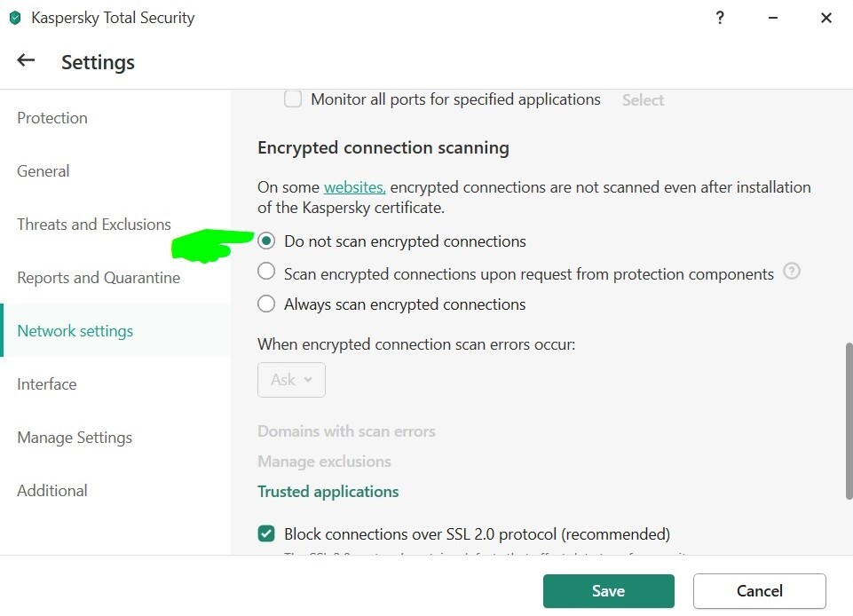Select Do not scan encrypted connections
This screenshot has height=616, width=853.
[266, 241]
